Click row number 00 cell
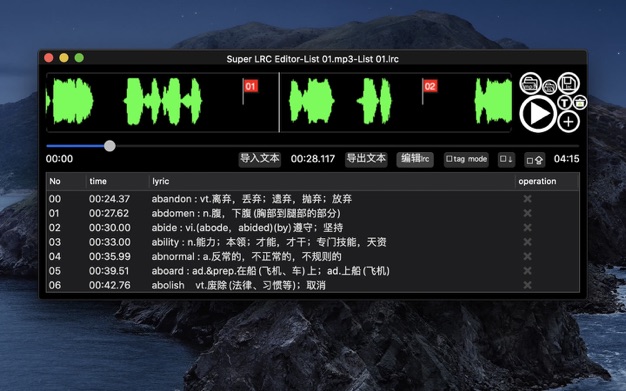626x391 pixels. pos(55,198)
